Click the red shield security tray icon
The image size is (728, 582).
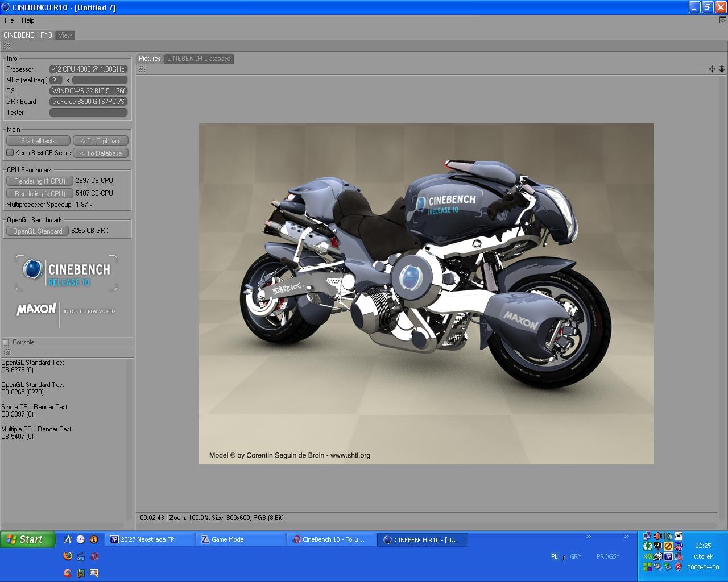[x=679, y=567]
